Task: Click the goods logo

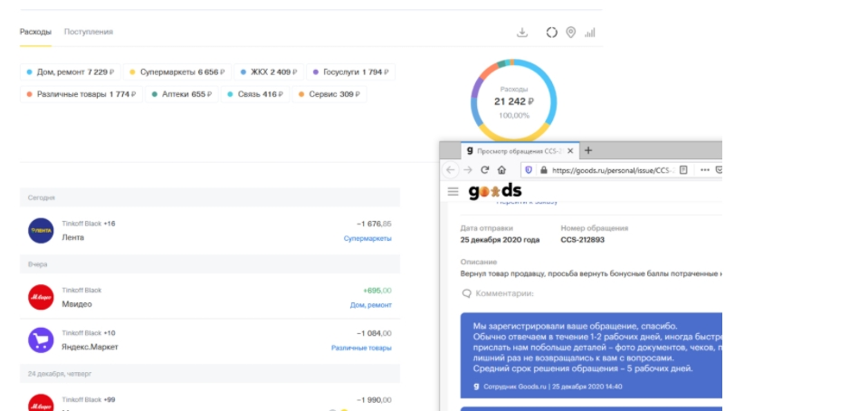Action: tap(495, 191)
